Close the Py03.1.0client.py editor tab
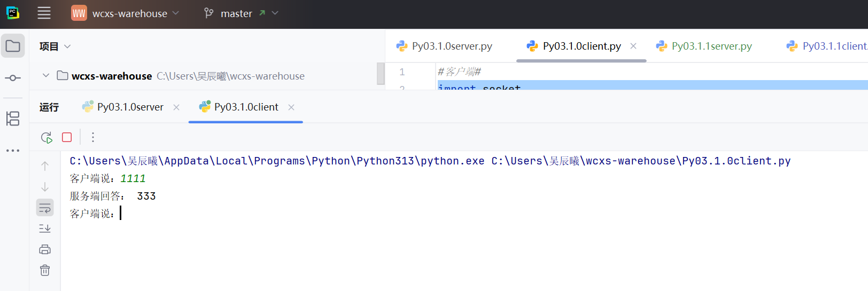This screenshot has width=868, height=291. (x=633, y=46)
